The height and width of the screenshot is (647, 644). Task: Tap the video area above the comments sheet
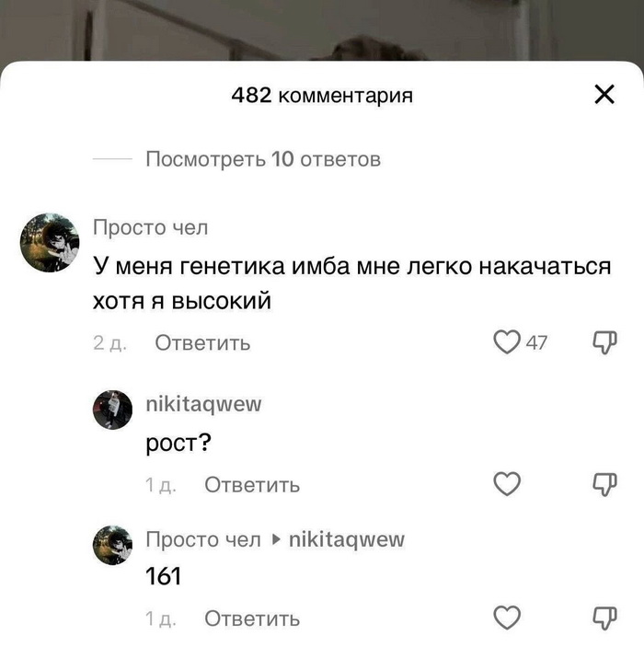tap(322, 29)
